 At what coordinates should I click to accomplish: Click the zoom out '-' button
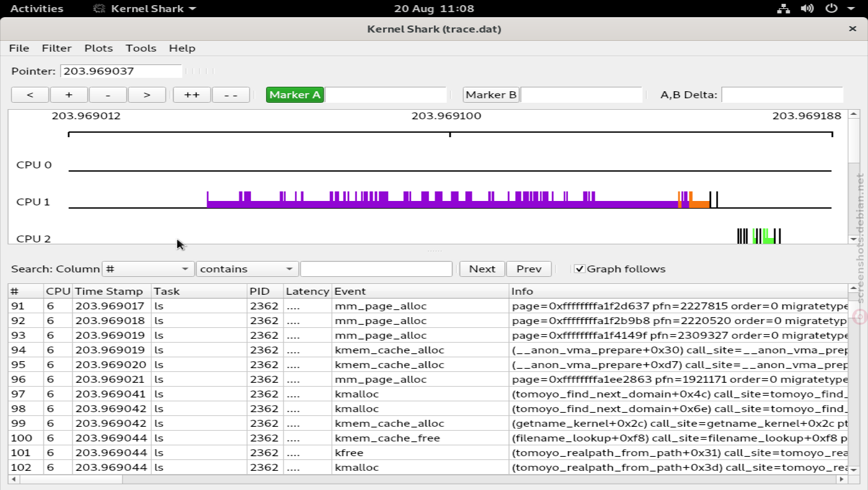tap(108, 94)
